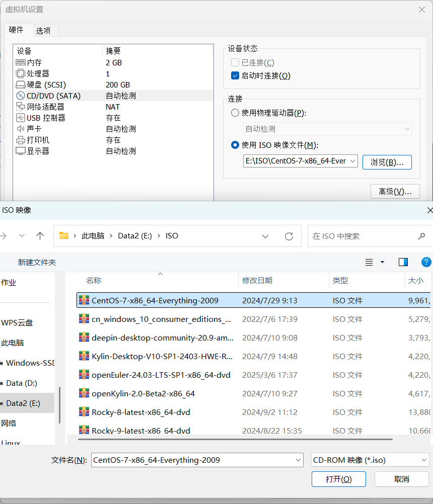Select the 声卡 sound card speaker icon
This screenshot has width=433, height=504.
pyautogui.click(x=21, y=129)
